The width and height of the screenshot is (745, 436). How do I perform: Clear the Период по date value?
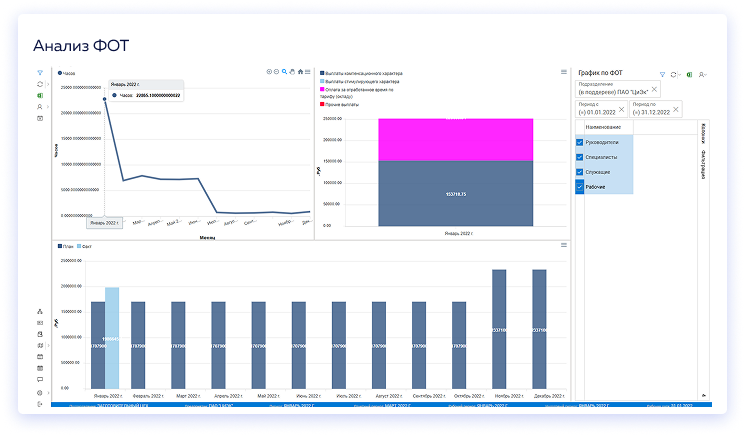(x=676, y=108)
